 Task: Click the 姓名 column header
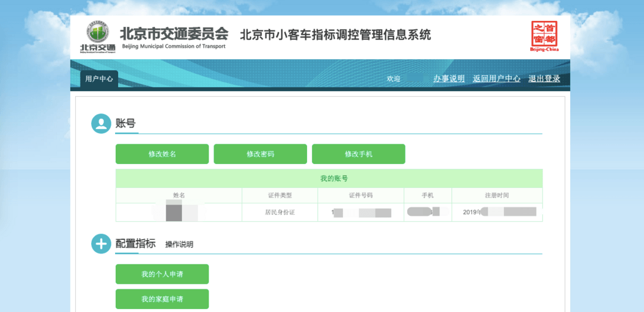179,196
